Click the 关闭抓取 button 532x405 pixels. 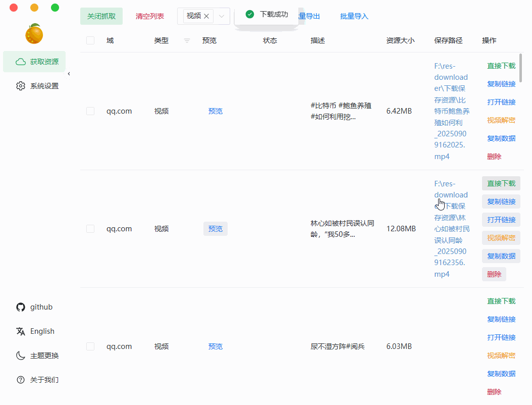pos(100,16)
